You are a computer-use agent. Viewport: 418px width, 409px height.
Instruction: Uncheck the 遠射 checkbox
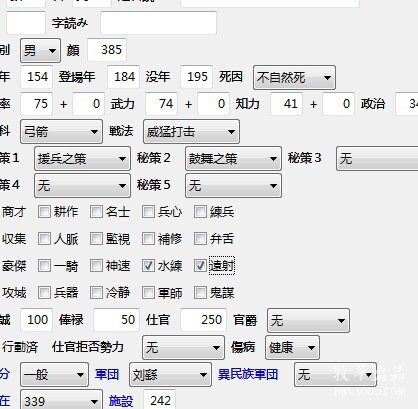(x=200, y=266)
